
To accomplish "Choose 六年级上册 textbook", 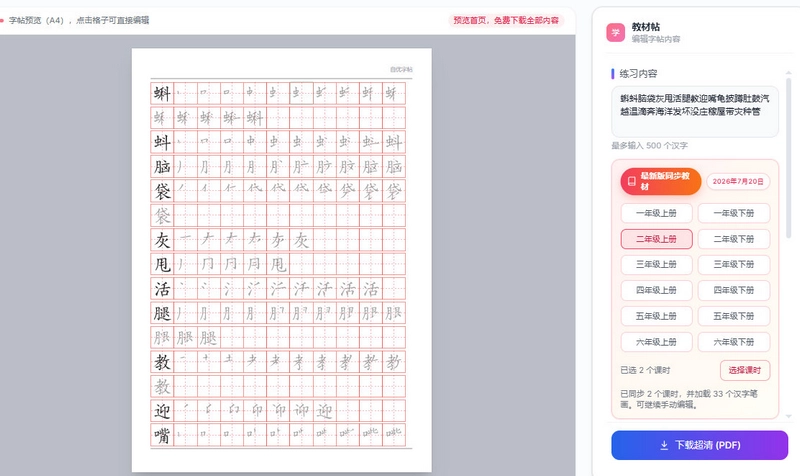I will (656, 342).
